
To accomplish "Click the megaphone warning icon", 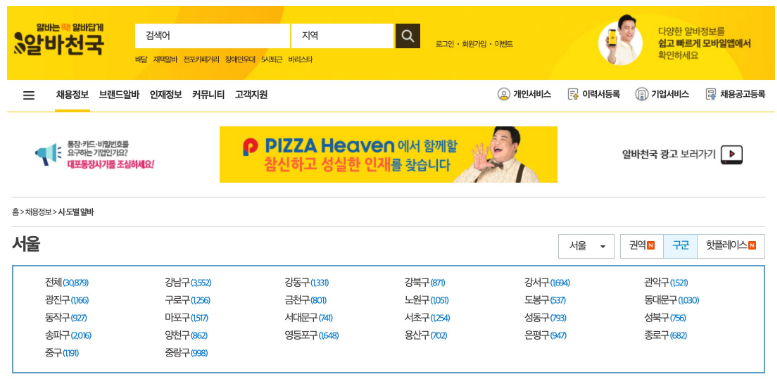I will click(x=48, y=155).
